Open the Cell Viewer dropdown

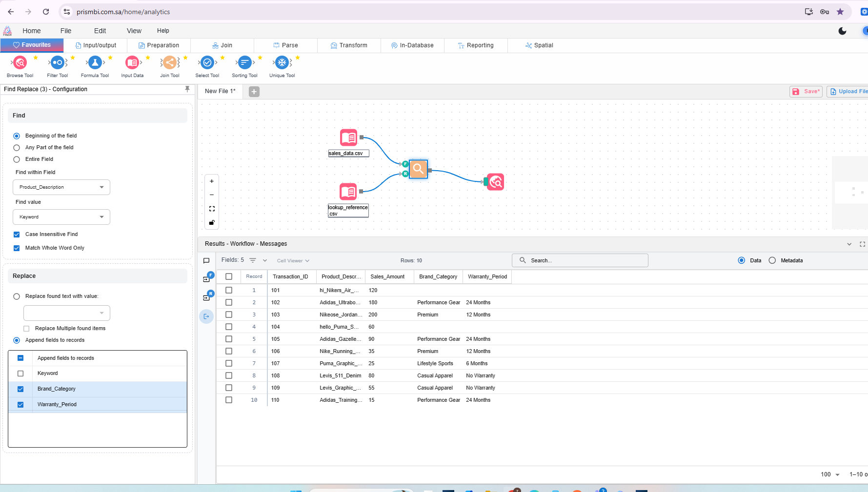click(293, 261)
